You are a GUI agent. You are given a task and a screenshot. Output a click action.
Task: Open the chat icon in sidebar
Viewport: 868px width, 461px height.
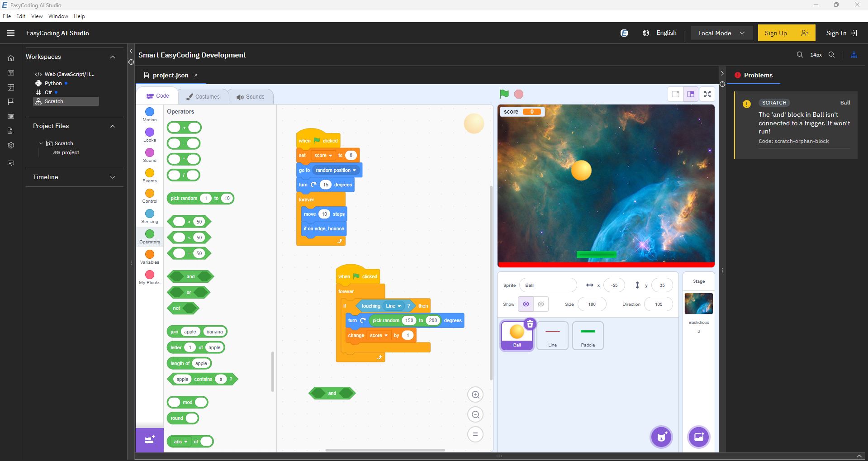pyautogui.click(x=11, y=163)
